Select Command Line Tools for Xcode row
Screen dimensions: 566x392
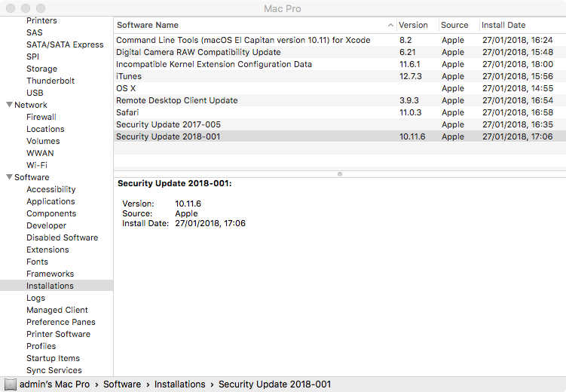(340, 40)
